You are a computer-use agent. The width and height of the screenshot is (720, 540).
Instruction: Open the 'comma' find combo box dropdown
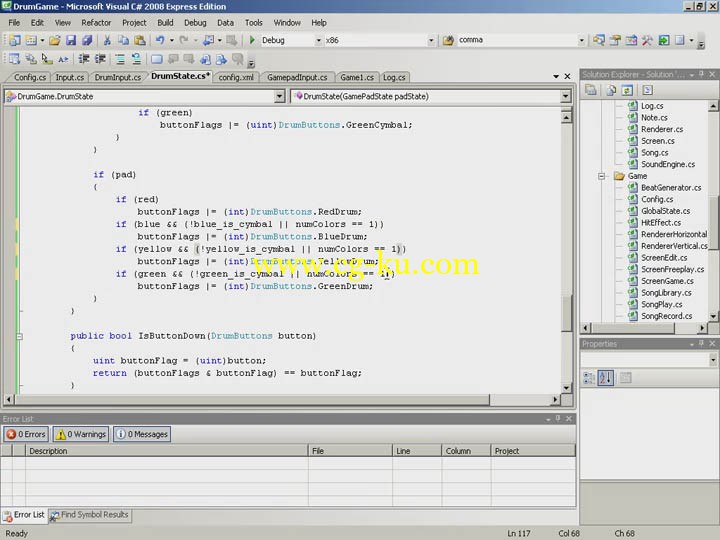[581, 40]
